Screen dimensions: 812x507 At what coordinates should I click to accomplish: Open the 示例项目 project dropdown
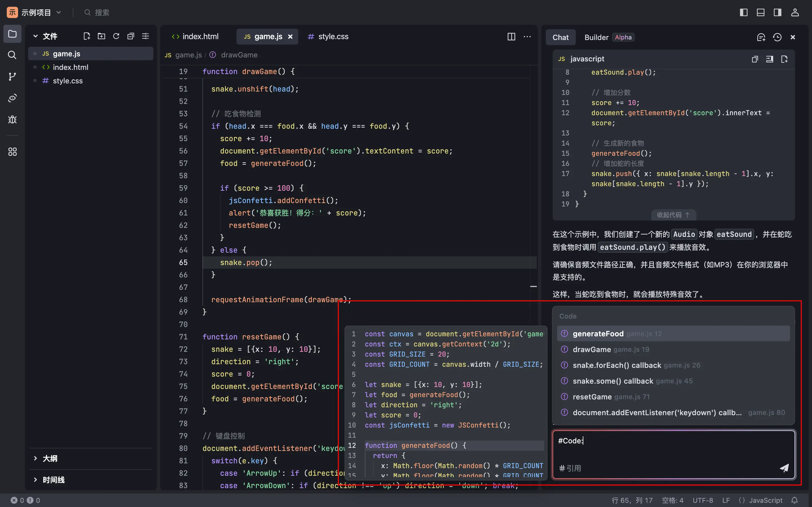(x=36, y=12)
